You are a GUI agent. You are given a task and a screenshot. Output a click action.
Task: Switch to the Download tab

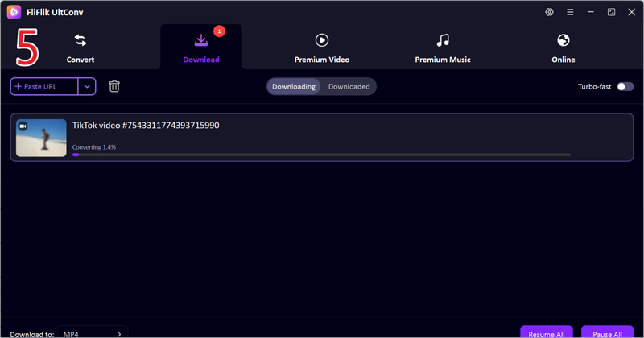[x=201, y=47]
